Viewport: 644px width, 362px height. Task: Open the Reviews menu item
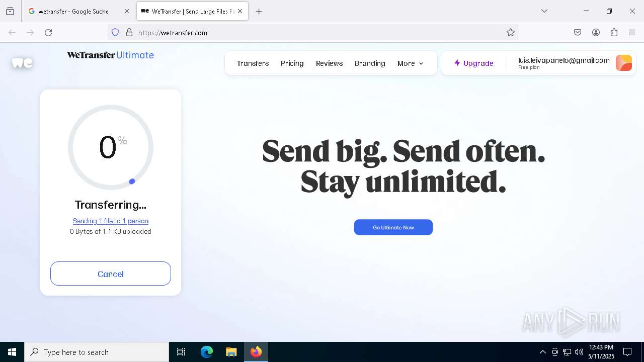point(330,63)
